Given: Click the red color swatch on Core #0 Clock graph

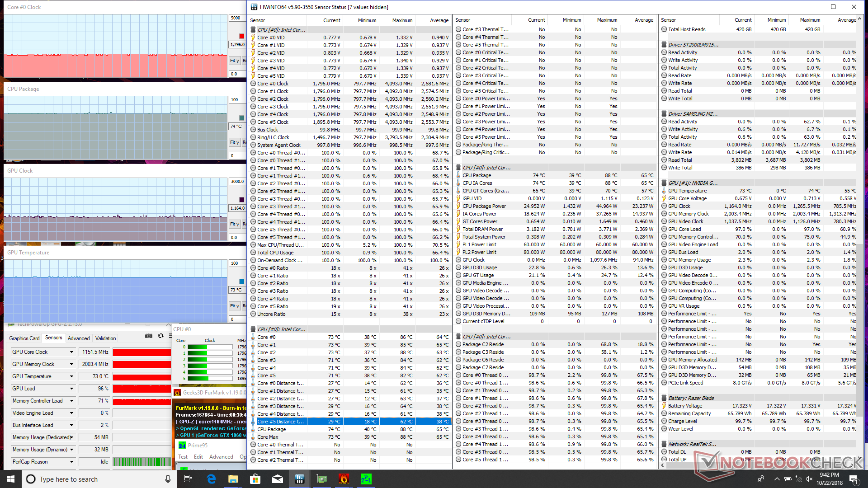Looking at the screenshot, I should pos(241,36).
